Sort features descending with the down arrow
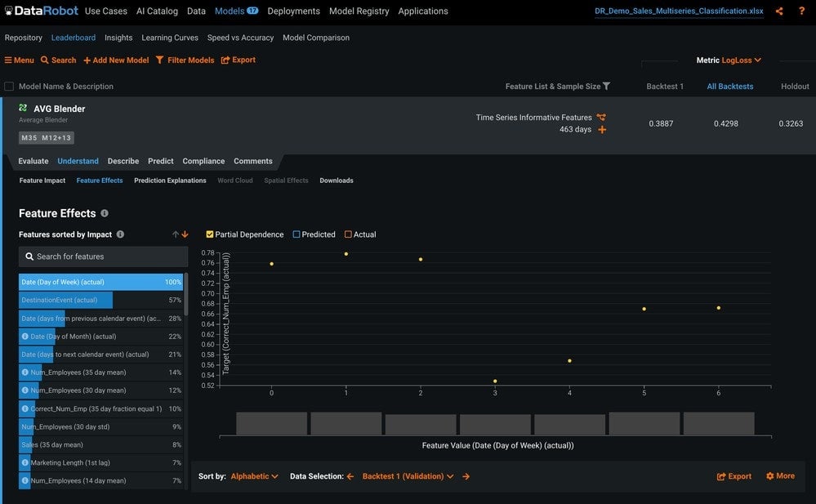816x504 pixels. [x=185, y=234]
